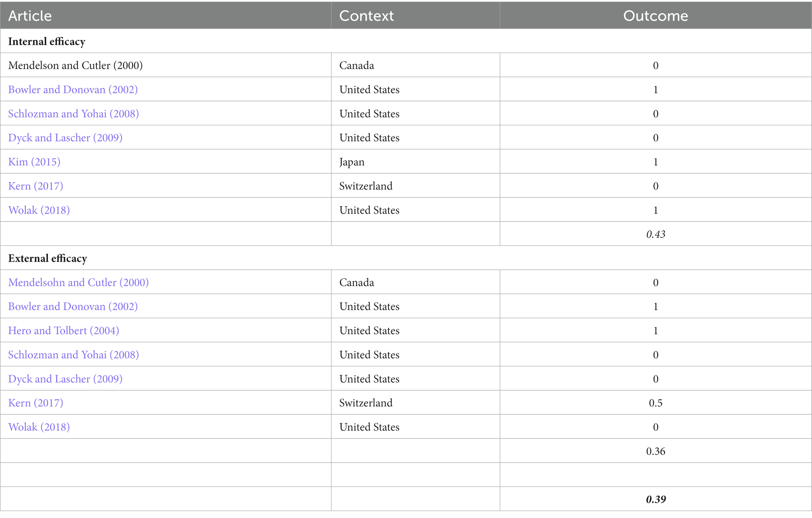This screenshot has width=812, height=518.
Task: Click the Hero and Tolbert (2004) citation
Action: (64, 330)
